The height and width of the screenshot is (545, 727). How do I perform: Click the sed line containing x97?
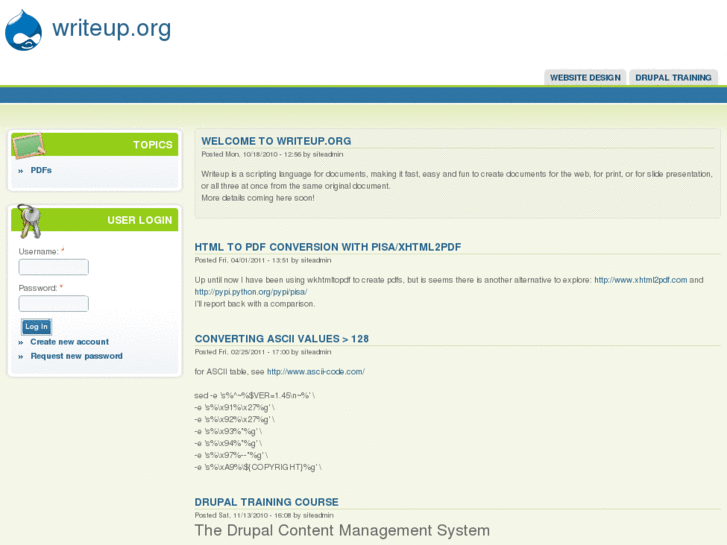[x=231, y=455]
